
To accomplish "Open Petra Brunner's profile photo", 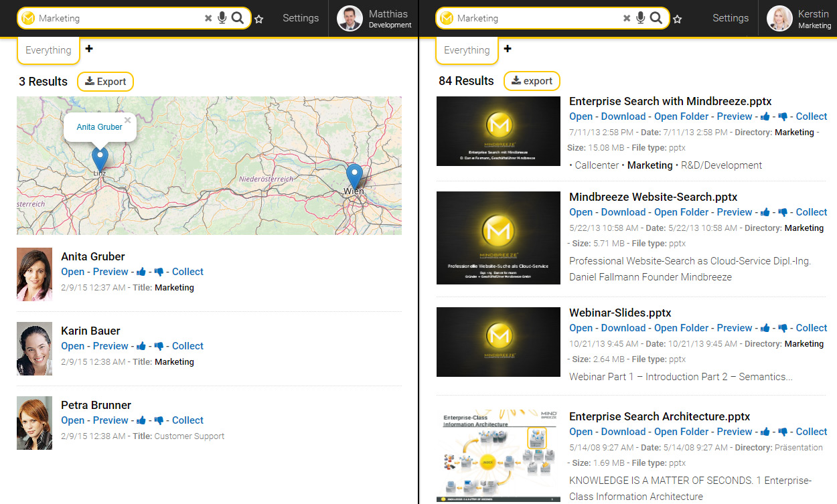I will click(x=34, y=423).
